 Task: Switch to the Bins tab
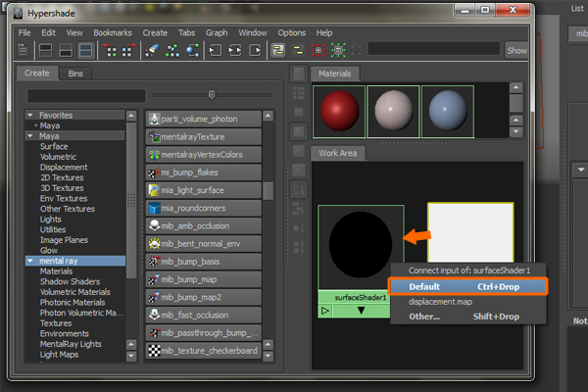75,73
